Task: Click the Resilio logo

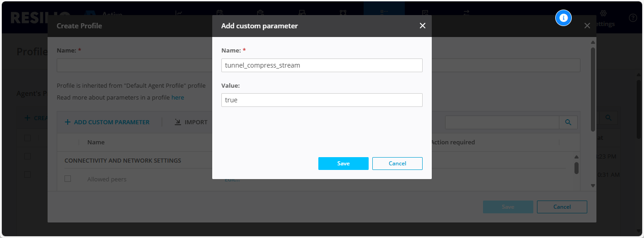Action: (x=28, y=18)
